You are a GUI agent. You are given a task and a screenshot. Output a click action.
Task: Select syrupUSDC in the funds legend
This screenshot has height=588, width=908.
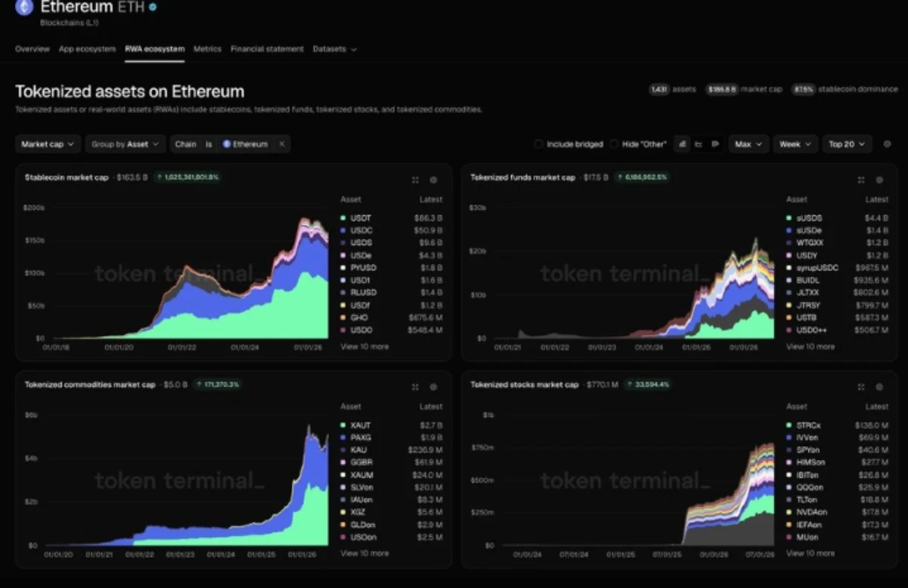[817, 268]
